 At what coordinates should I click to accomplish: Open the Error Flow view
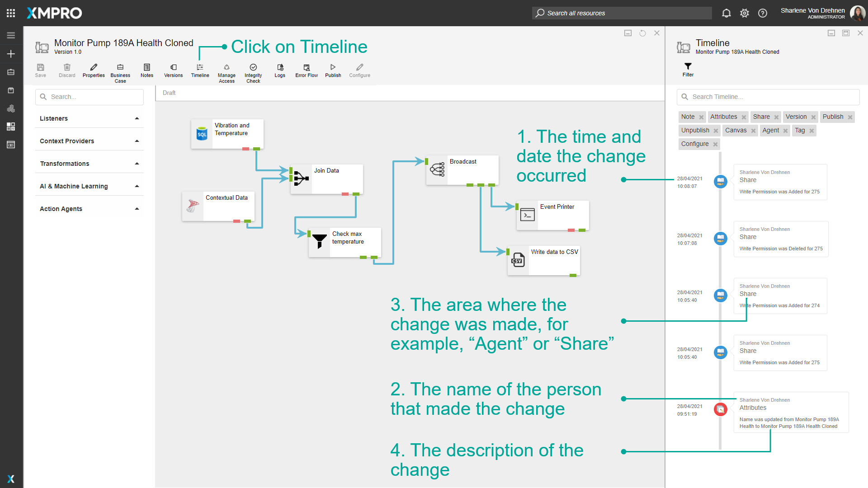pyautogui.click(x=307, y=71)
